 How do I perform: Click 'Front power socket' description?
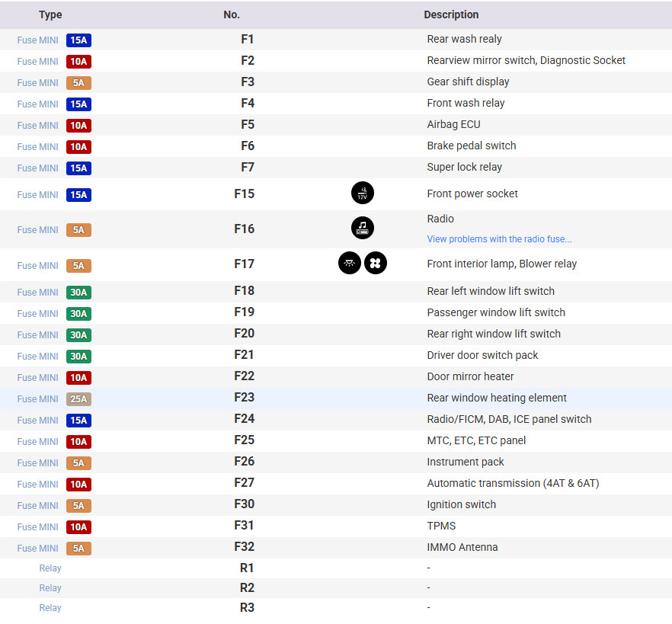(472, 194)
